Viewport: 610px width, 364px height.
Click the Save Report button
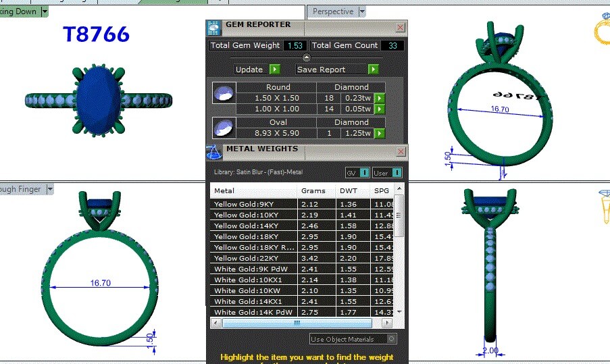336,70
